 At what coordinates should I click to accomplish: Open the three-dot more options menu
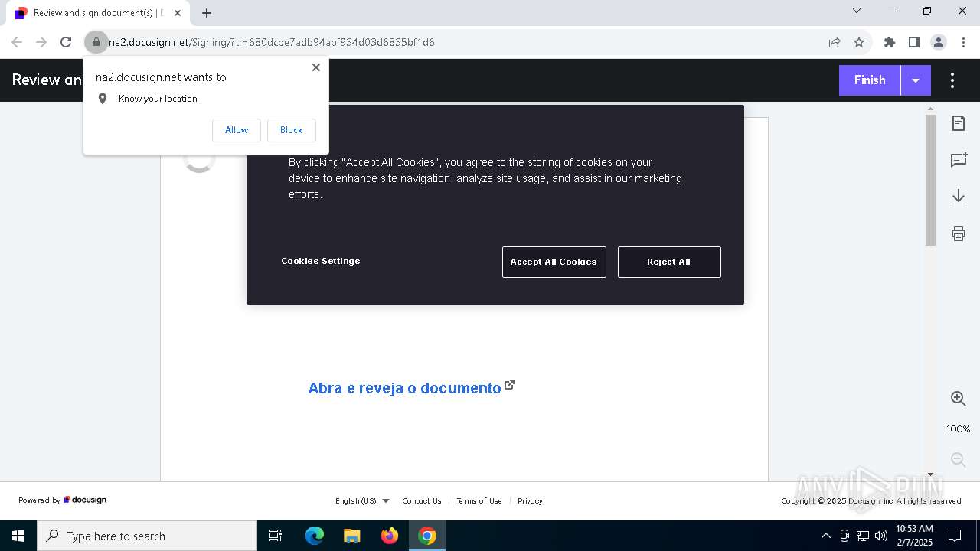pos(952,80)
